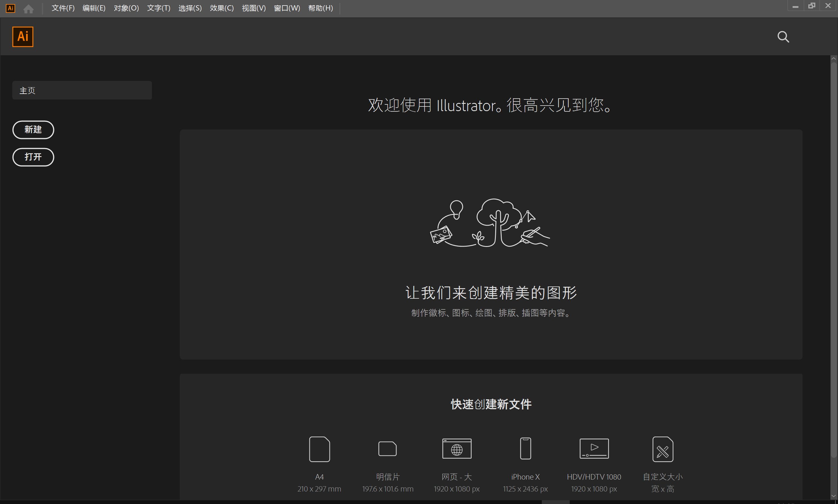Close the Illustrator window
Image resolution: width=838 pixels, height=504 pixels.
[828, 6]
